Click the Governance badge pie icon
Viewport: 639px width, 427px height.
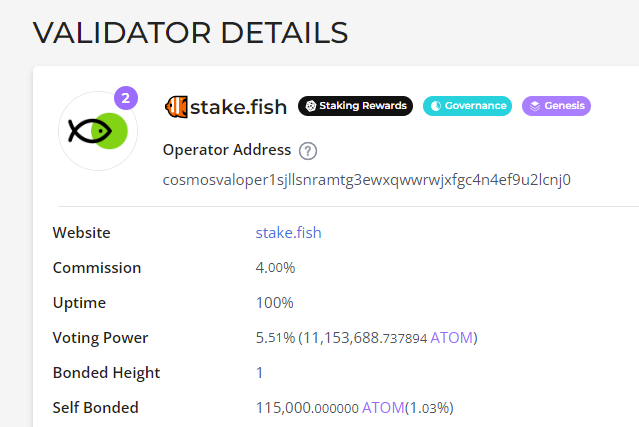pos(436,106)
